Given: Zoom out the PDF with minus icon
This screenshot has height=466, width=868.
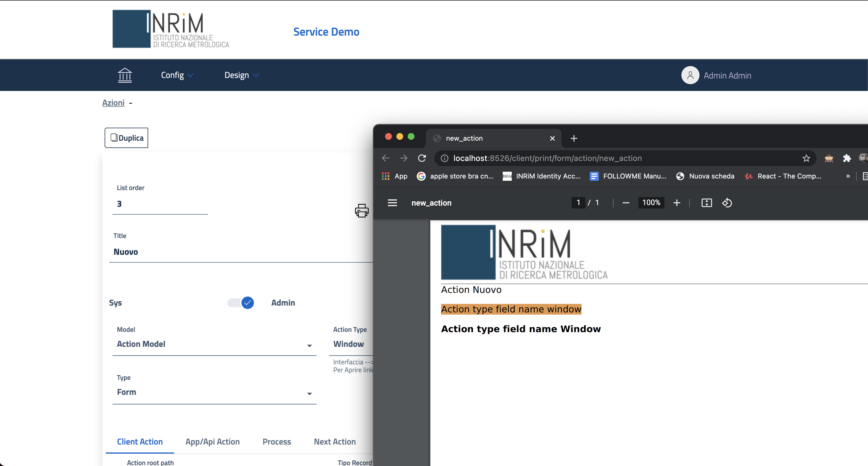Looking at the screenshot, I should [x=626, y=203].
